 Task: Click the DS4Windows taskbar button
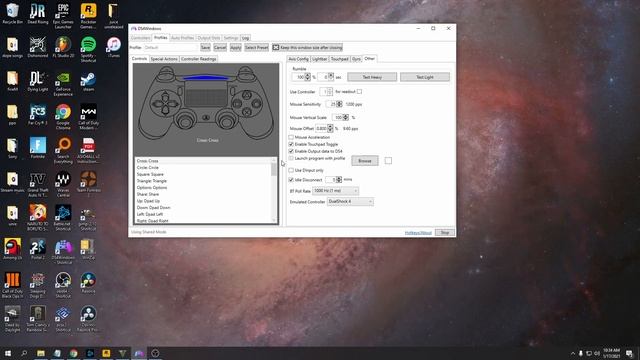[139, 353]
